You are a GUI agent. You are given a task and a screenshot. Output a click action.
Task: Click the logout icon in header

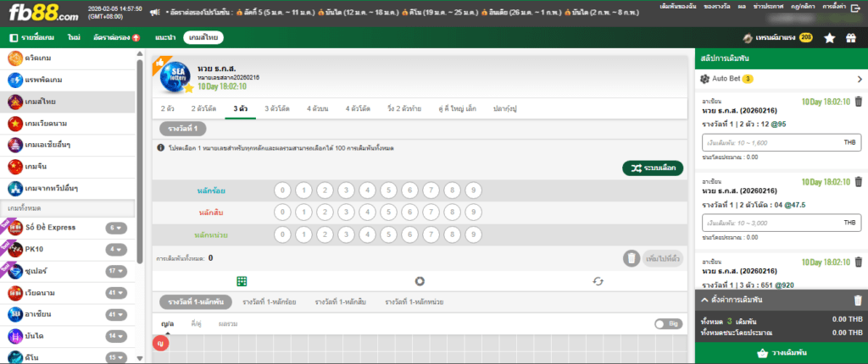click(856, 7)
